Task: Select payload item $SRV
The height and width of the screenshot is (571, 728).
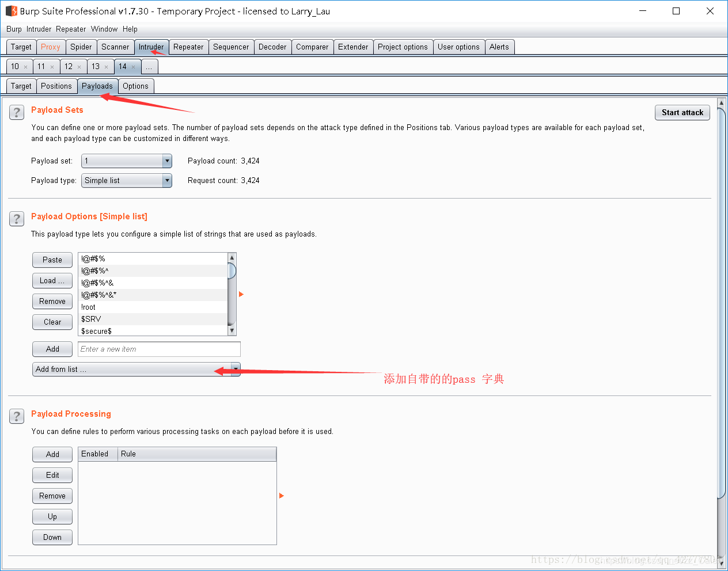Action: 153,319
